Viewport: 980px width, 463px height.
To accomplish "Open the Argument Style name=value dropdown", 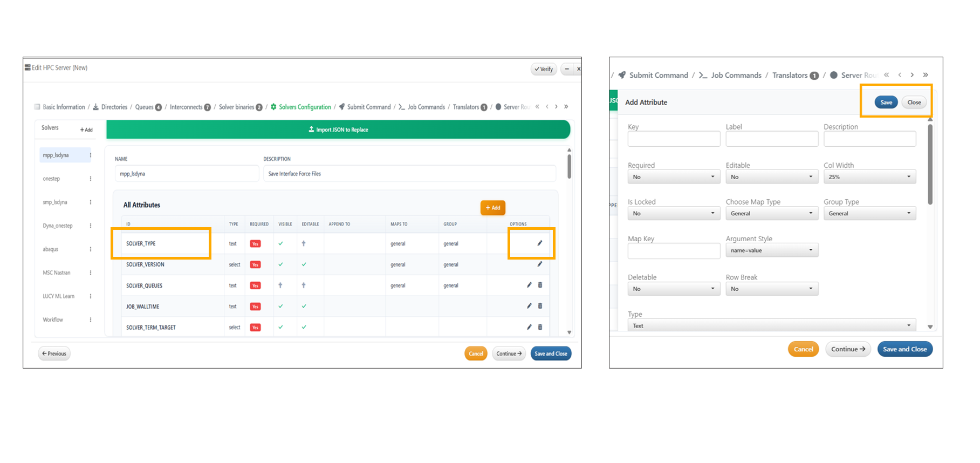I will (x=771, y=250).
